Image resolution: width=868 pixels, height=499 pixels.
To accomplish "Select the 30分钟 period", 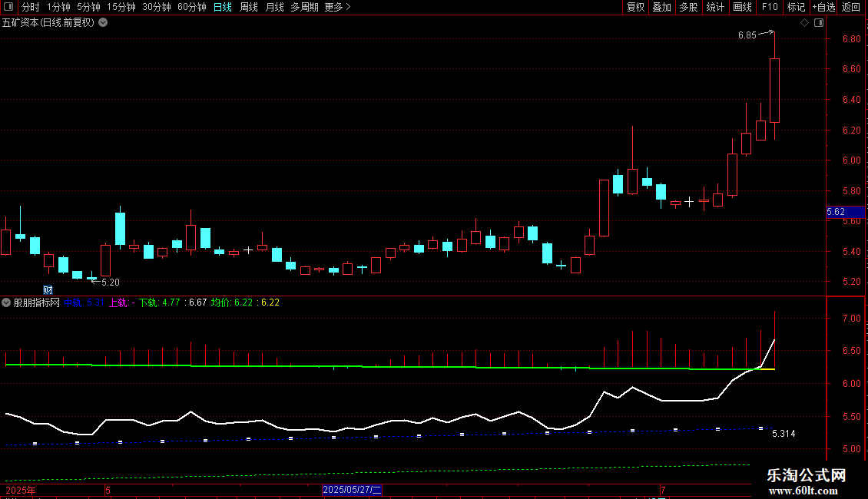I will 156,7.
